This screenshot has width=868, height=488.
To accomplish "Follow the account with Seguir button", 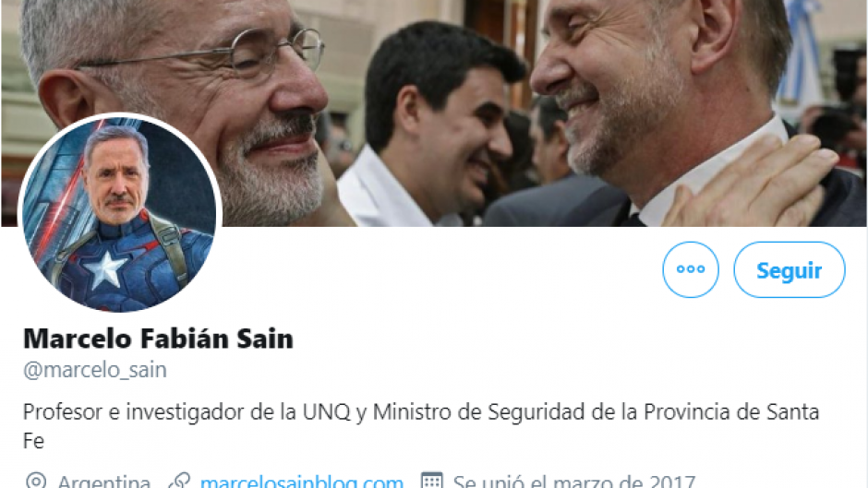I will 790,269.
